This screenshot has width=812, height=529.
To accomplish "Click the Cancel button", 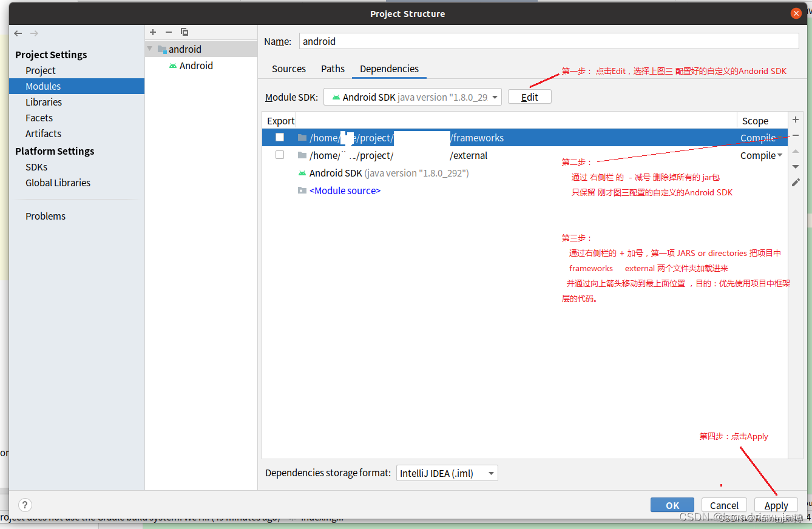I will pyautogui.click(x=725, y=505).
